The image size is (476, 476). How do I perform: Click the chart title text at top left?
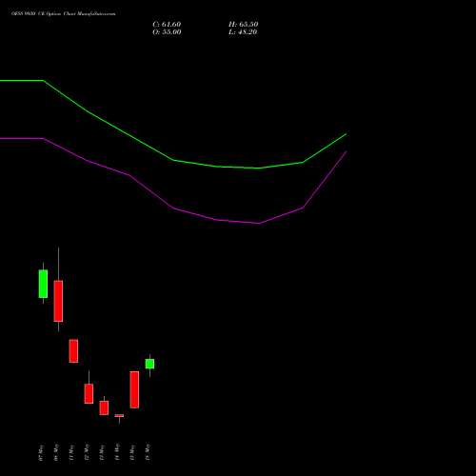[64, 13]
